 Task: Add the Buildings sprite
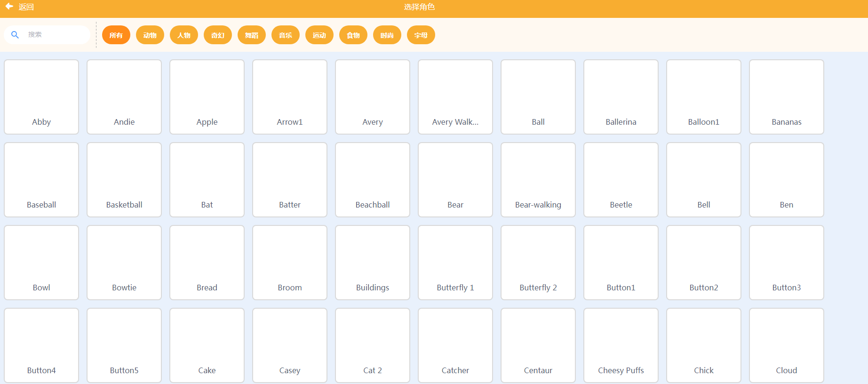tap(373, 263)
